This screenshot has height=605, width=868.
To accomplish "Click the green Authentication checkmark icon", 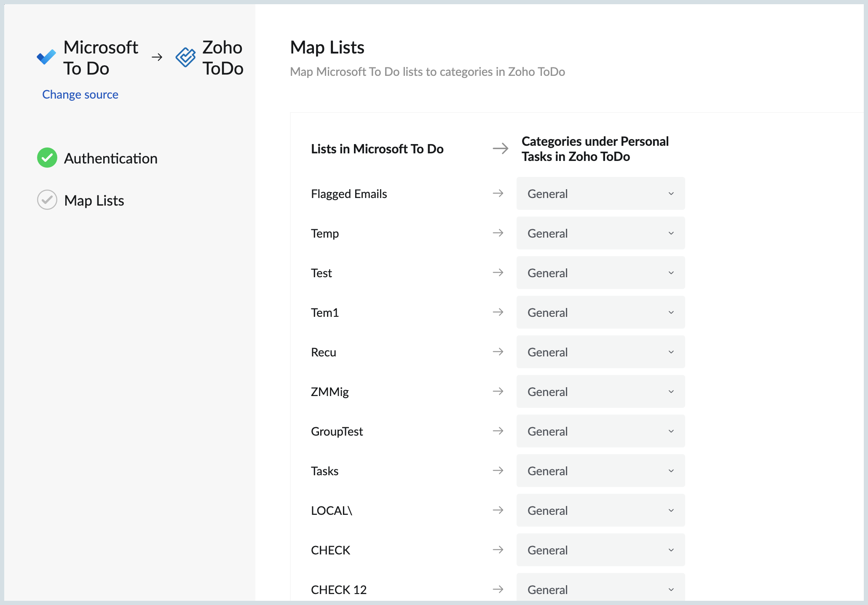I will (x=47, y=158).
